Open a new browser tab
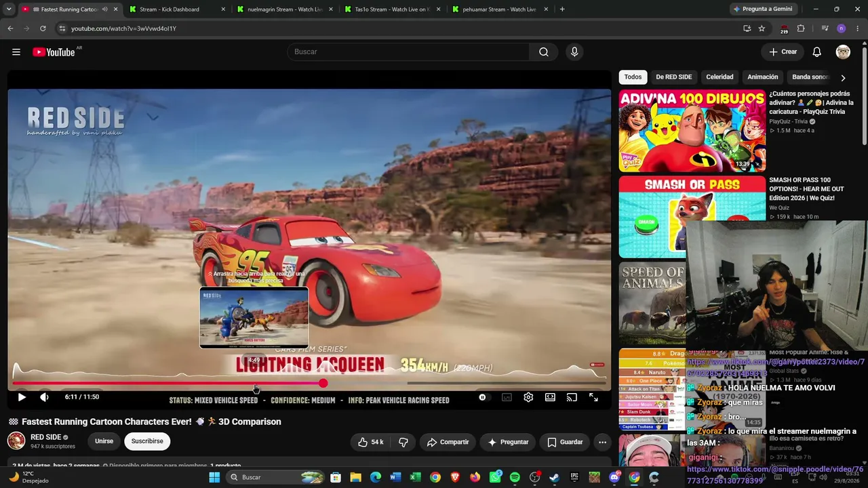868x488 pixels. click(x=562, y=9)
